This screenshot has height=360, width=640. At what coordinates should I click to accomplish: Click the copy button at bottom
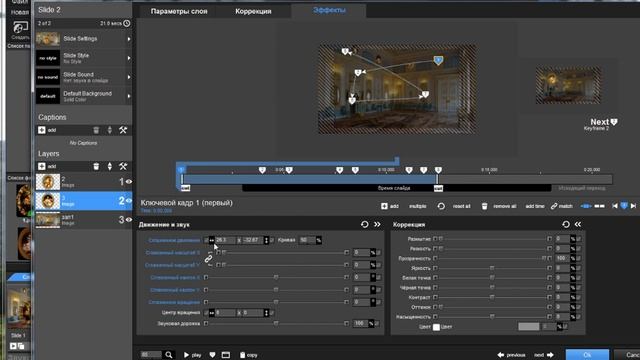click(249, 355)
